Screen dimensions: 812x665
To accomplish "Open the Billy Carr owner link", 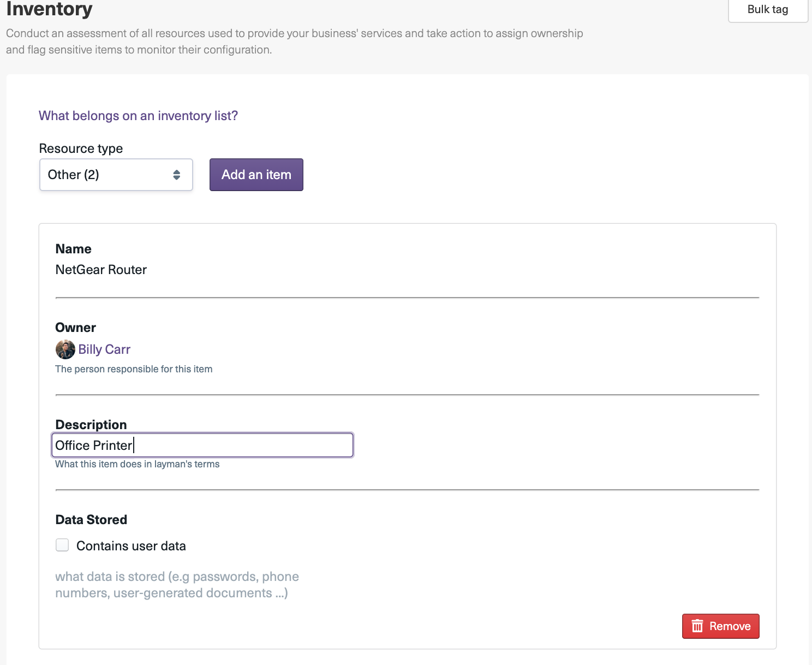I will coord(104,349).
